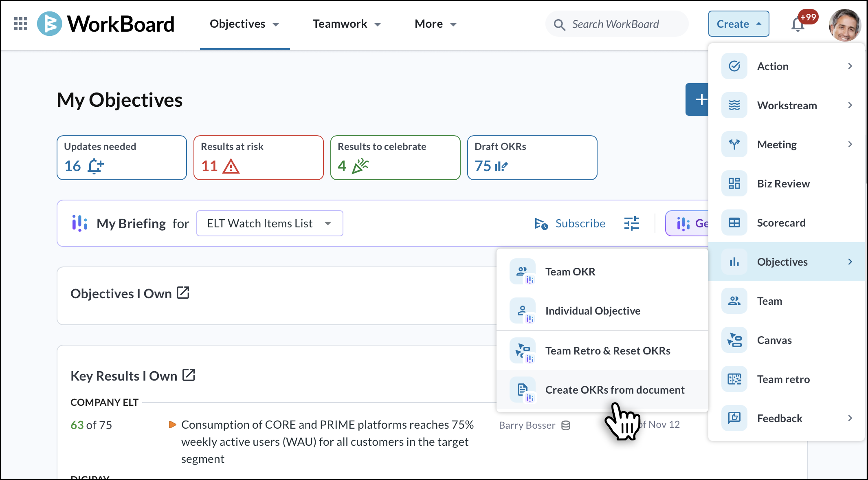868x480 pixels.
Task: Click the 63 of 75 progress value
Action: pos(91,425)
